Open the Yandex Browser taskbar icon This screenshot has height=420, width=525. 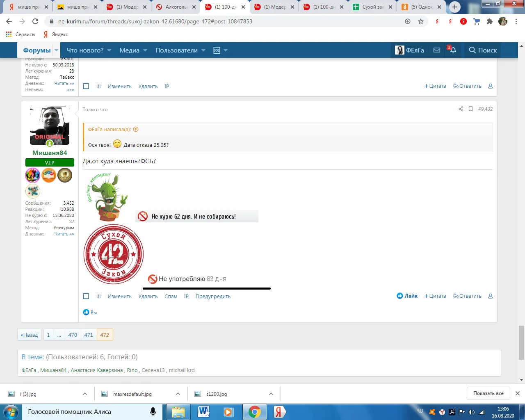pos(279,412)
